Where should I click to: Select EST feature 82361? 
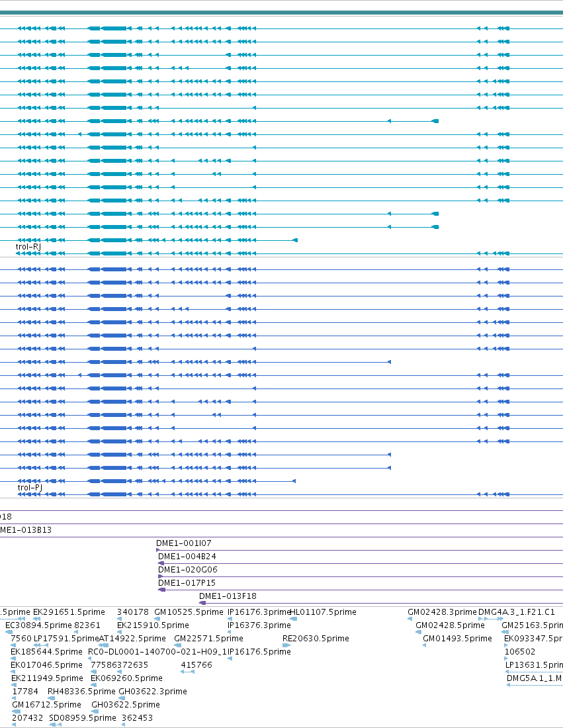(87, 625)
